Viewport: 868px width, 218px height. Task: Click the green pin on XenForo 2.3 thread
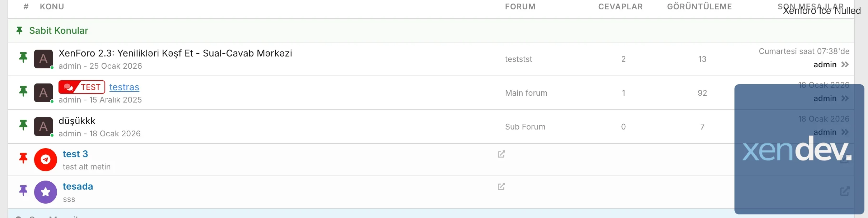(x=23, y=58)
